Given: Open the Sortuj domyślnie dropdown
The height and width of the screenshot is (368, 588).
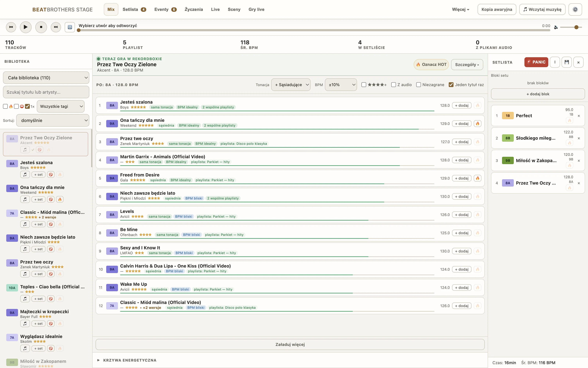Looking at the screenshot, I should [53, 121].
